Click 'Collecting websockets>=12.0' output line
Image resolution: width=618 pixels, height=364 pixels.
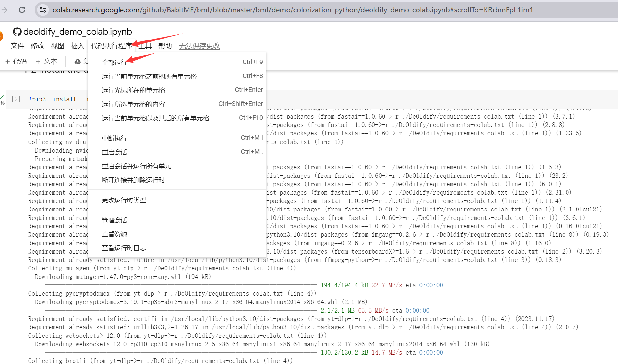coord(177,336)
